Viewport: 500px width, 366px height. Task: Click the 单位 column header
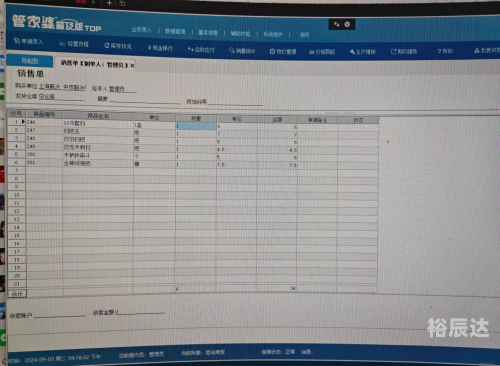click(x=154, y=117)
